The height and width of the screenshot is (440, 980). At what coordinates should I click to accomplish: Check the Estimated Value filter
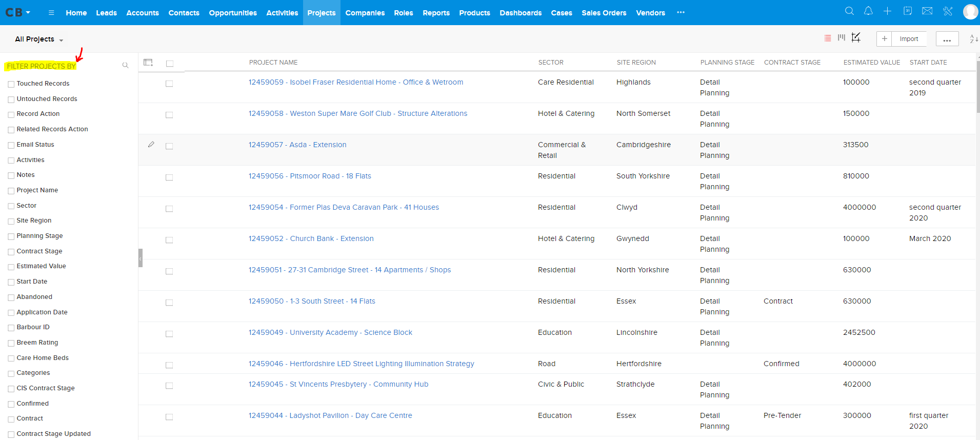11,267
